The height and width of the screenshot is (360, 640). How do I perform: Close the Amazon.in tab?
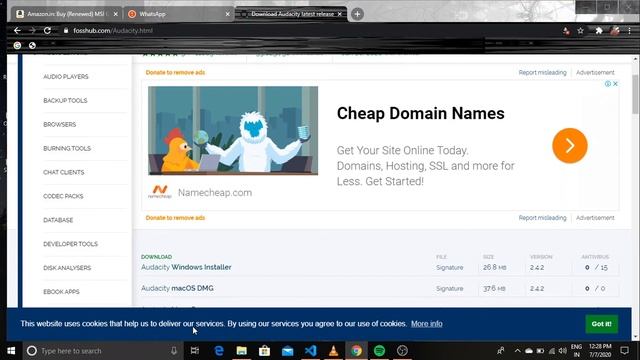point(116,14)
